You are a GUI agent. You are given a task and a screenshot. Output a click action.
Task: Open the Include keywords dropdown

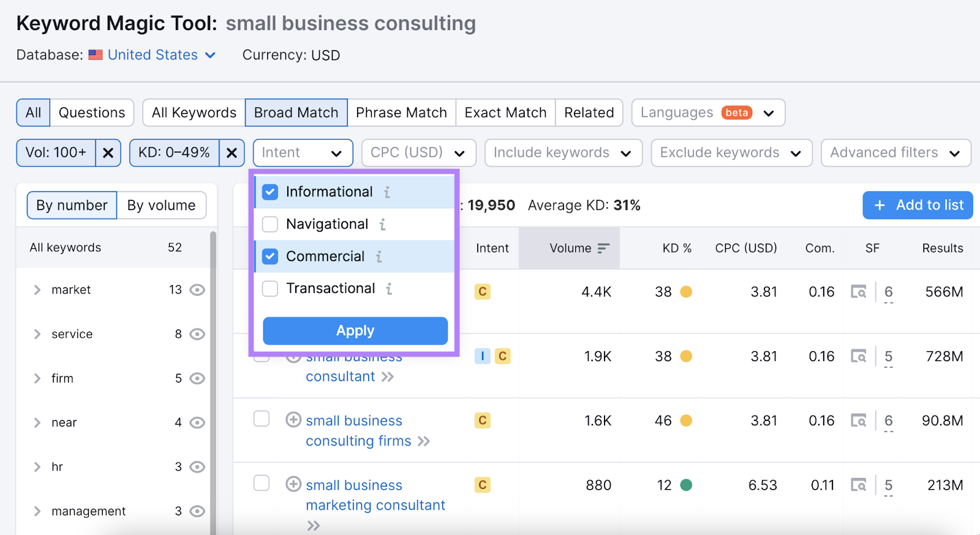click(563, 153)
